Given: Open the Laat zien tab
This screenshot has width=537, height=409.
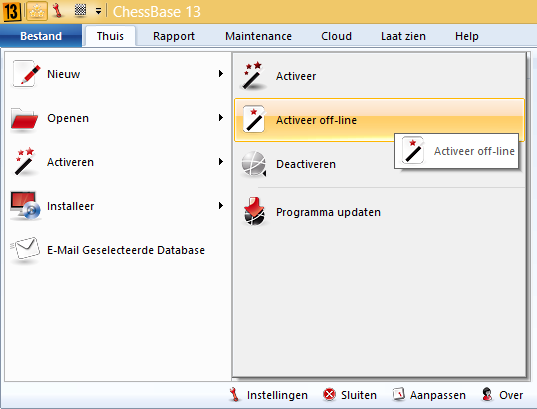Looking at the screenshot, I should coord(403,36).
